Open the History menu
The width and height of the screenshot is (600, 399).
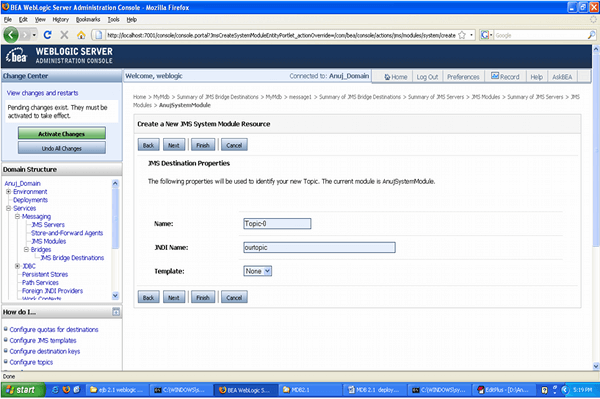(x=60, y=20)
